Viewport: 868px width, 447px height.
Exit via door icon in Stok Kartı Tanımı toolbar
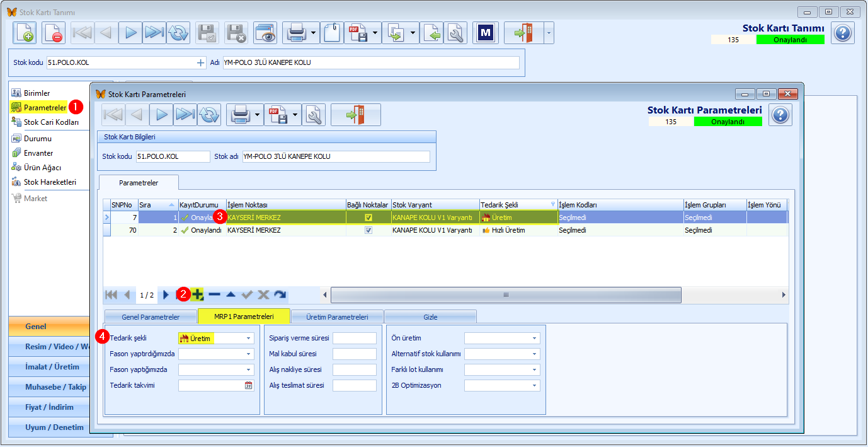pos(523,33)
